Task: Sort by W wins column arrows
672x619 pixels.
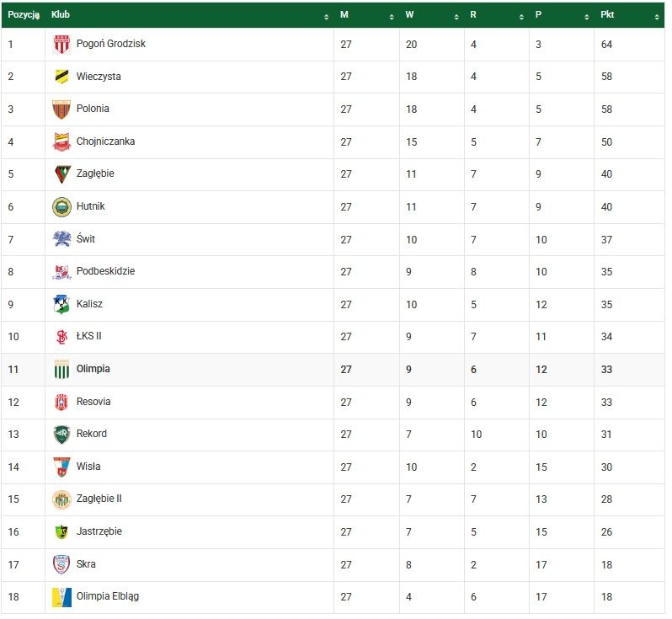Action: click(x=456, y=17)
